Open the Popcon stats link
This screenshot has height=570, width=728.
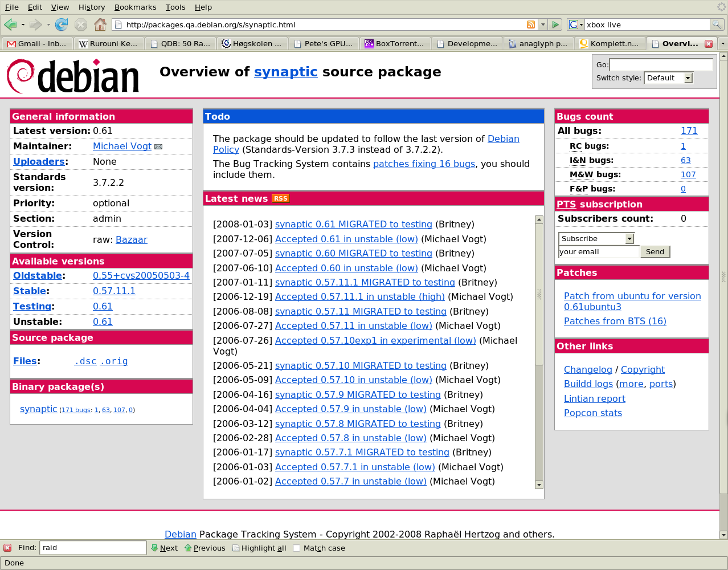(x=592, y=413)
